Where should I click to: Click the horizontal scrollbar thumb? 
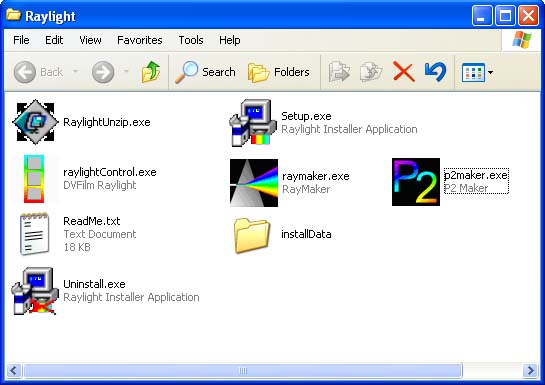[243, 370]
